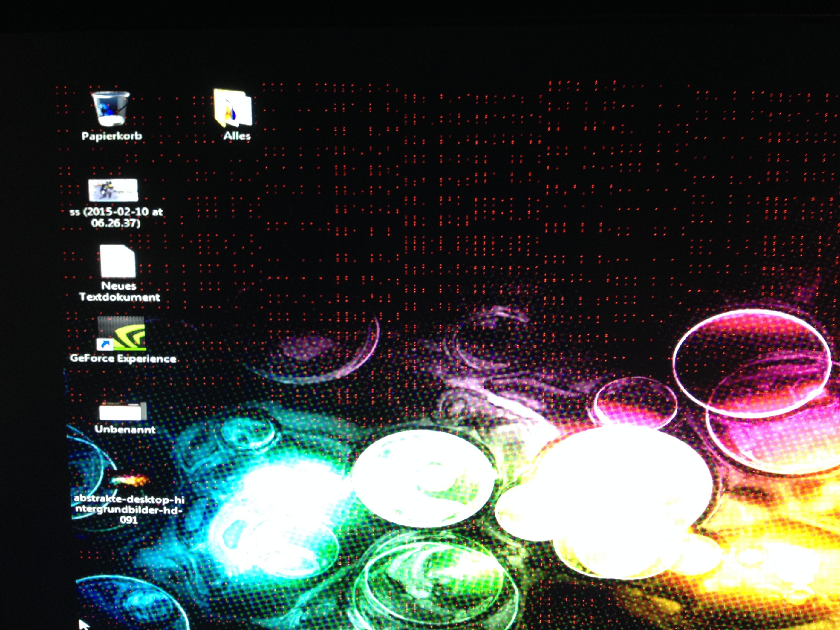Click the shortcut arrow overlay on GeForce icon
The image size is (840, 630).
(105, 344)
